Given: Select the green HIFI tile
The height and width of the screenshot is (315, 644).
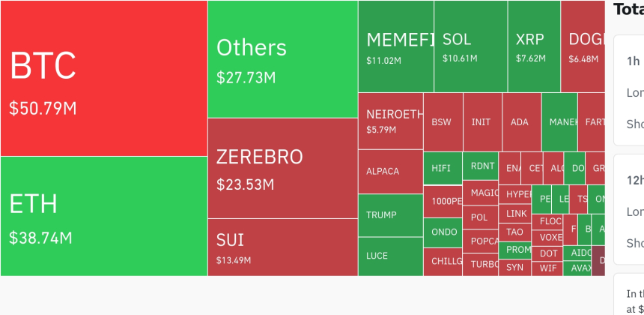Looking at the screenshot, I should 443,169.
